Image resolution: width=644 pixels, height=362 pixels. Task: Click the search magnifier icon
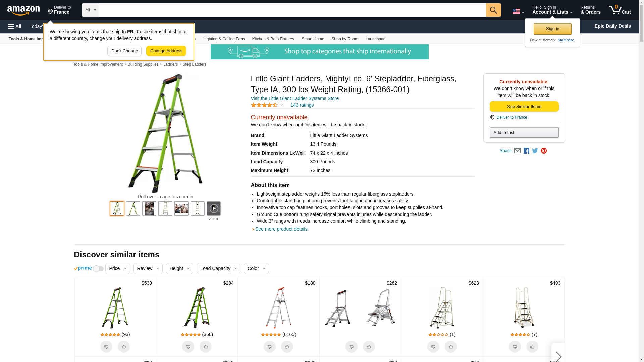(x=493, y=10)
